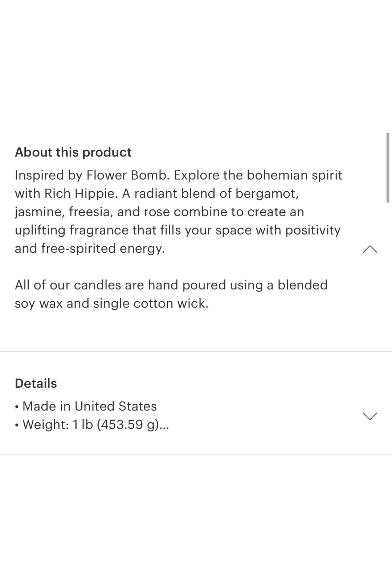Click the line starting 'jasmine, freesia, and rose'
The height and width of the screenshot is (588, 392).
159,212
